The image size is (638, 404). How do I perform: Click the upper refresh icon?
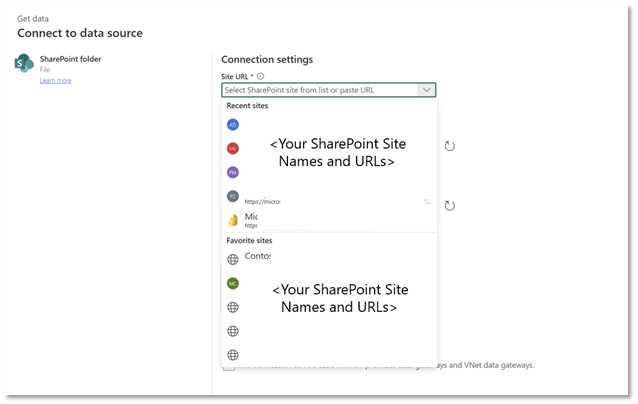(450, 146)
